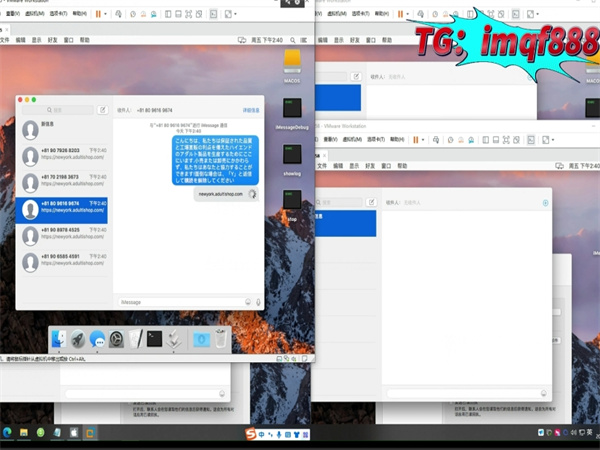Click the newyork.adultshop.com link bubble
This screenshot has width=600, height=450.
point(220,194)
